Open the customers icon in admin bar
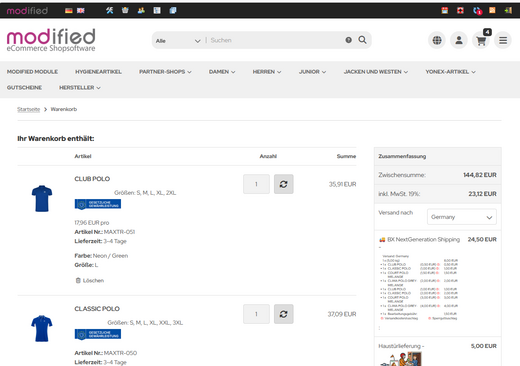This screenshot has height=366, width=520. (x=141, y=10)
